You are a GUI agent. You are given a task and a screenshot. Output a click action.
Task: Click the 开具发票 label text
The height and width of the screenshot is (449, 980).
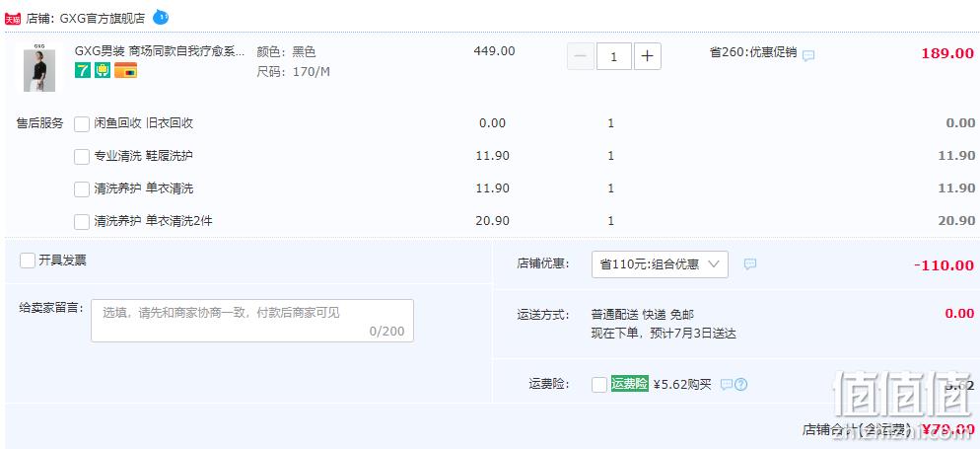62,261
